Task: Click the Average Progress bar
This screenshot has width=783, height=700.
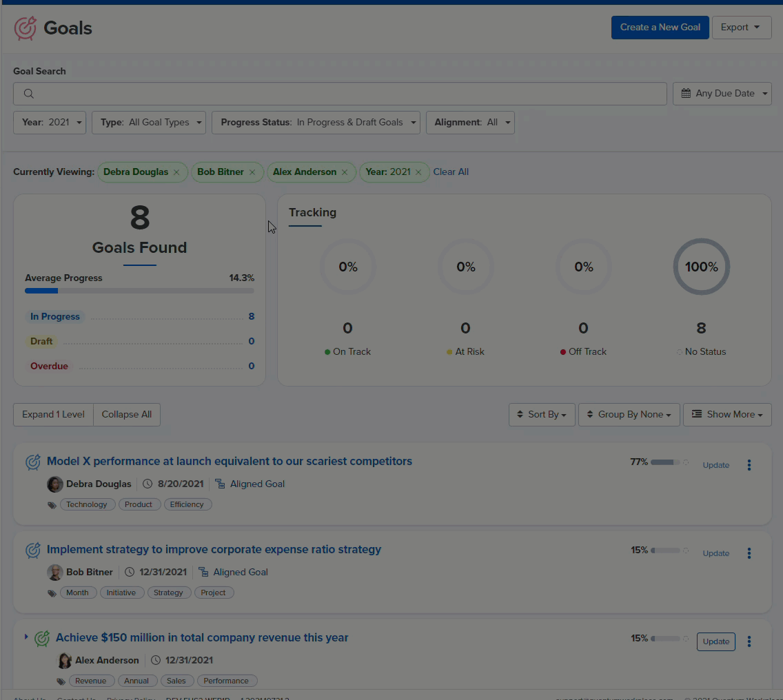Action: coord(140,291)
